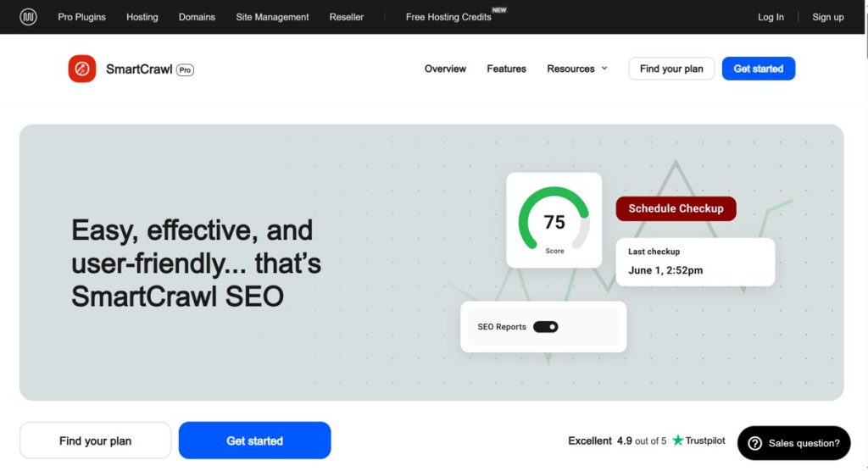Click the NEW badge above Free Hosting Credits
The height and width of the screenshot is (471, 868).
point(499,10)
